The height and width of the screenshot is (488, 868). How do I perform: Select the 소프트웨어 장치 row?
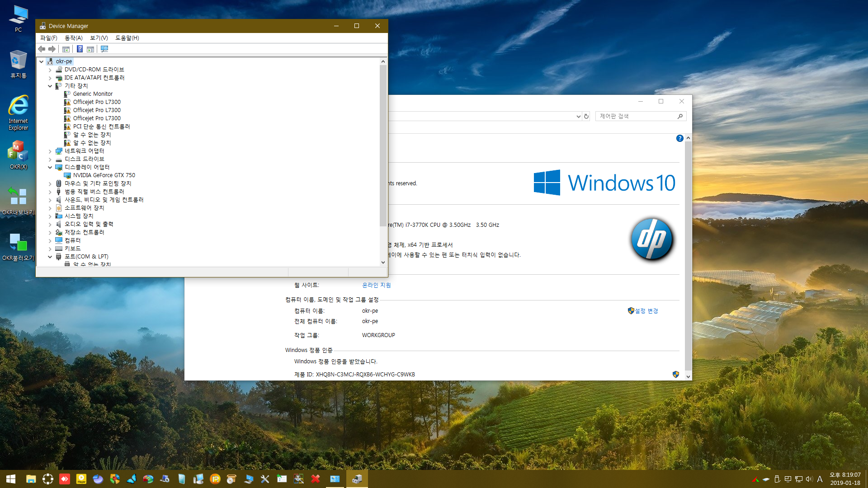tap(84, 208)
